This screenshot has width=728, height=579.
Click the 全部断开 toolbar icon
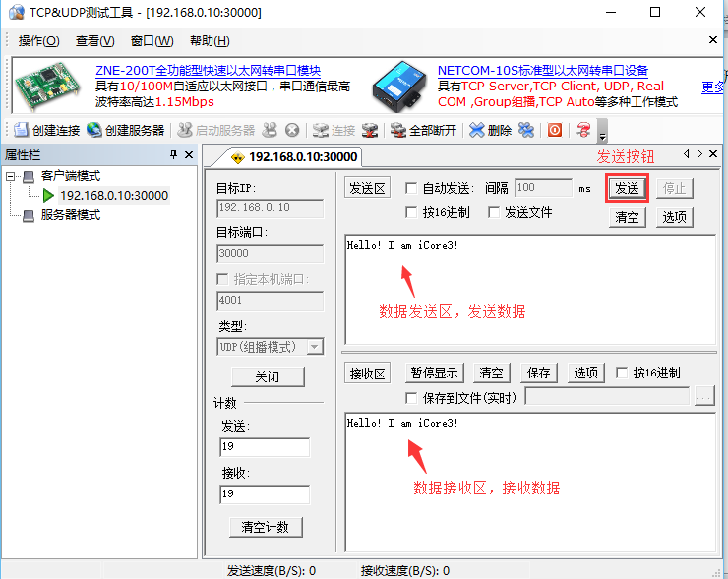click(398, 130)
